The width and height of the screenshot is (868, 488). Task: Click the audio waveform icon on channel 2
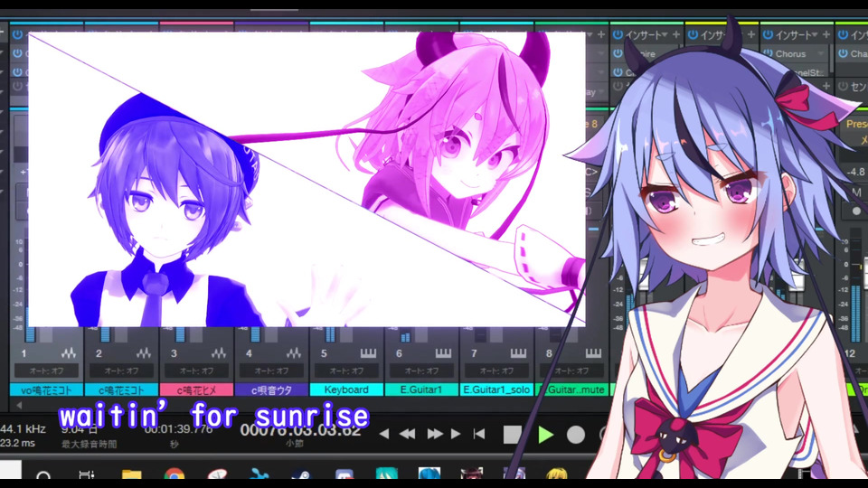(x=144, y=353)
